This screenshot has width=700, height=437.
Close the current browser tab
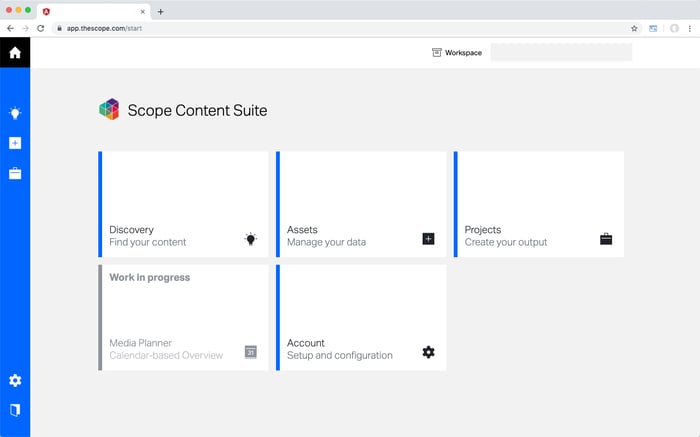click(x=142, y=12)
